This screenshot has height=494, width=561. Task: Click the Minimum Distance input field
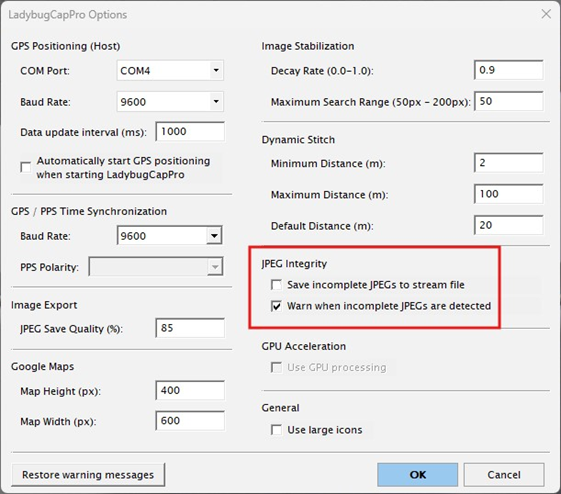coord(508,163)
